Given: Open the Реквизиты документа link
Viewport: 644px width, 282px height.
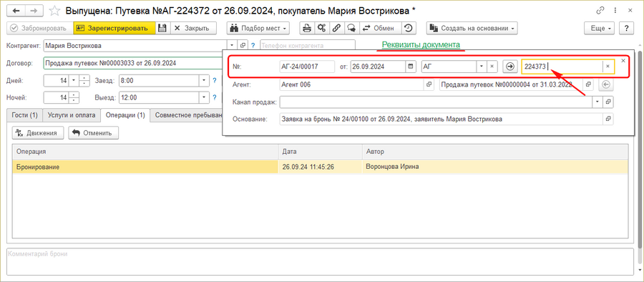Looking at the screenshot, I should [421, 45].
